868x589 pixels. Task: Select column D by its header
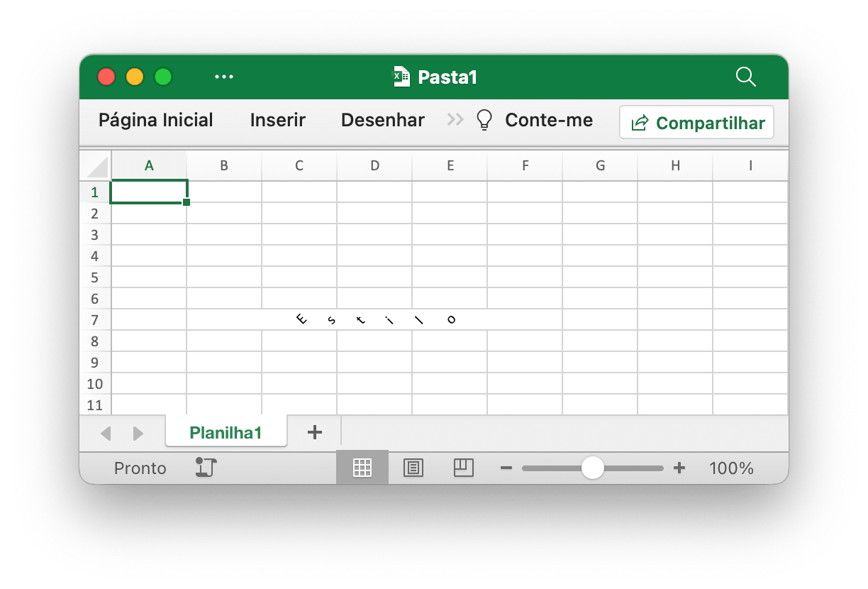click(x=374, y=165)
